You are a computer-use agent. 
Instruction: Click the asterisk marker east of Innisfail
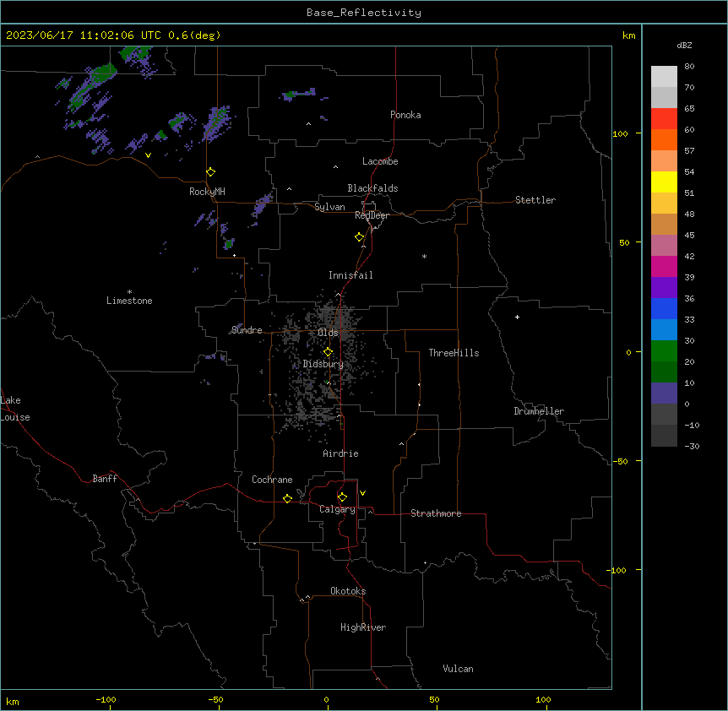tap(424, 256)
